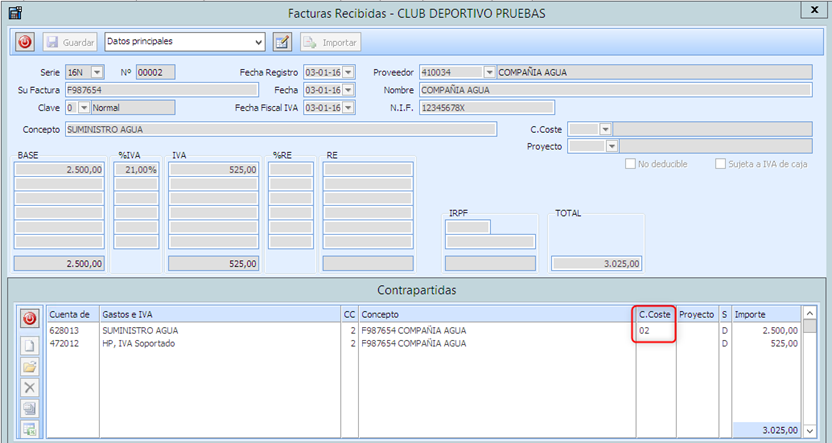Click the X delete icon in Contrapartidas

[x=30, y=386]
